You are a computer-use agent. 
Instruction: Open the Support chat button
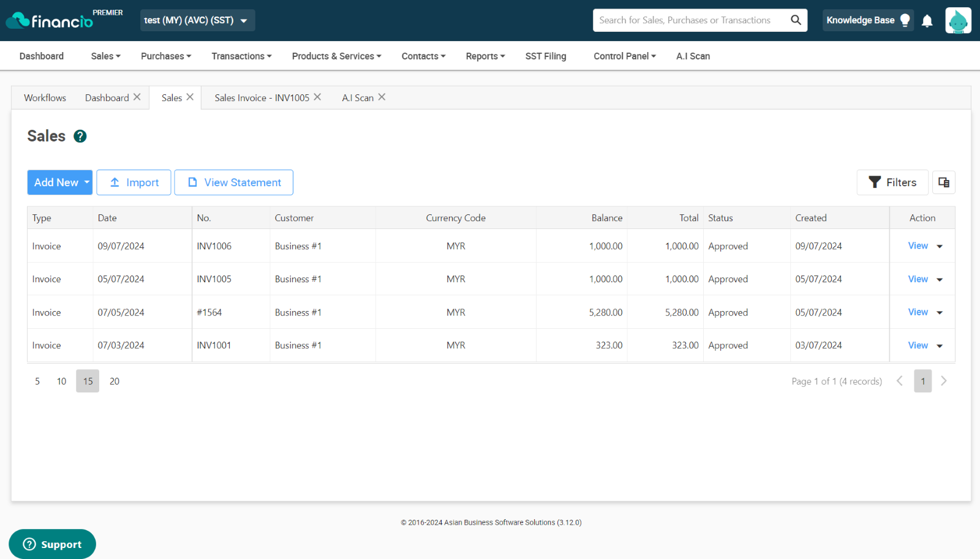52,544
